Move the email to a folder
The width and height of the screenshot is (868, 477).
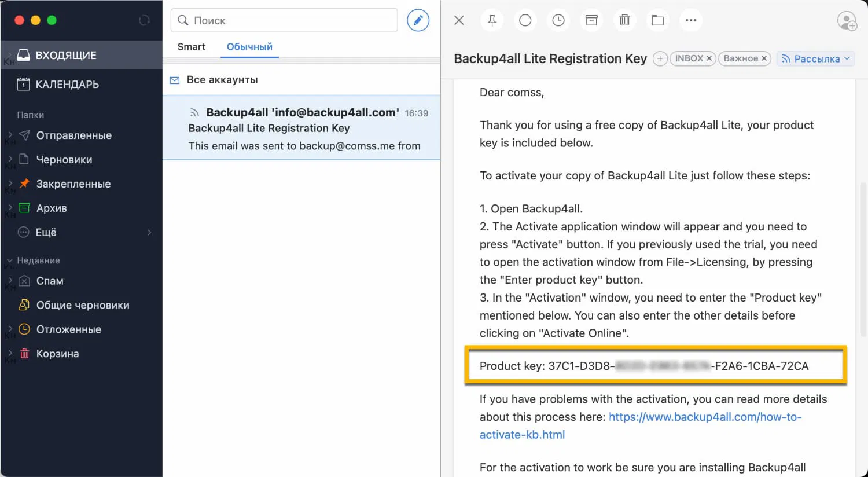click(658, 20)
